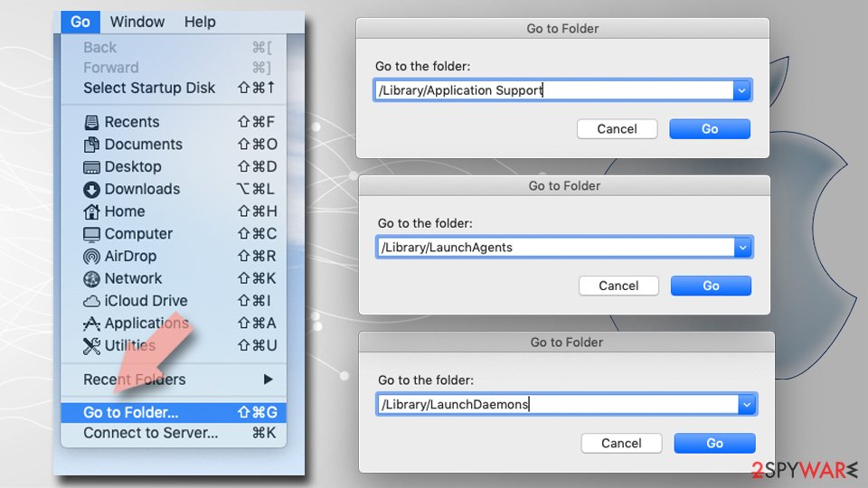Open iCloud Drive cloud icon
This screenshot has height=488, width=868.
tap(91, 301)
